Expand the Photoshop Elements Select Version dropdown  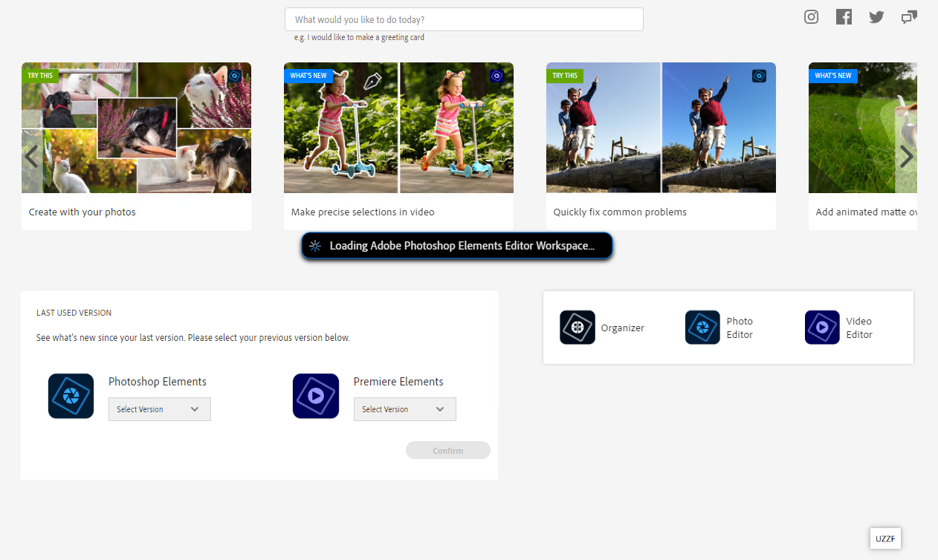[x=160, y=409]
